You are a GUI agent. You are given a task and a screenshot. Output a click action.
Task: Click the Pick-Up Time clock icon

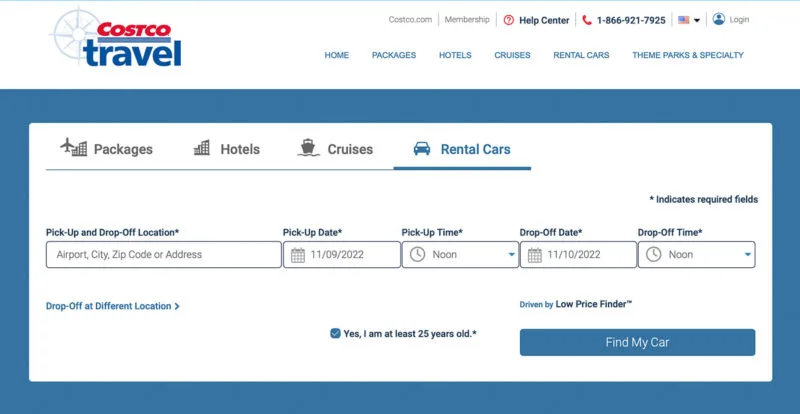417,254
